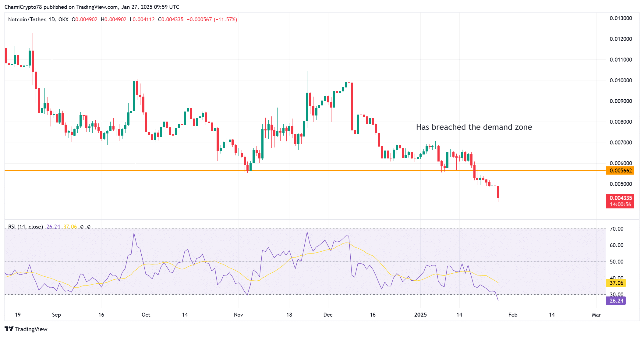Click the Feb date on the time axis

tap(513, 315)
